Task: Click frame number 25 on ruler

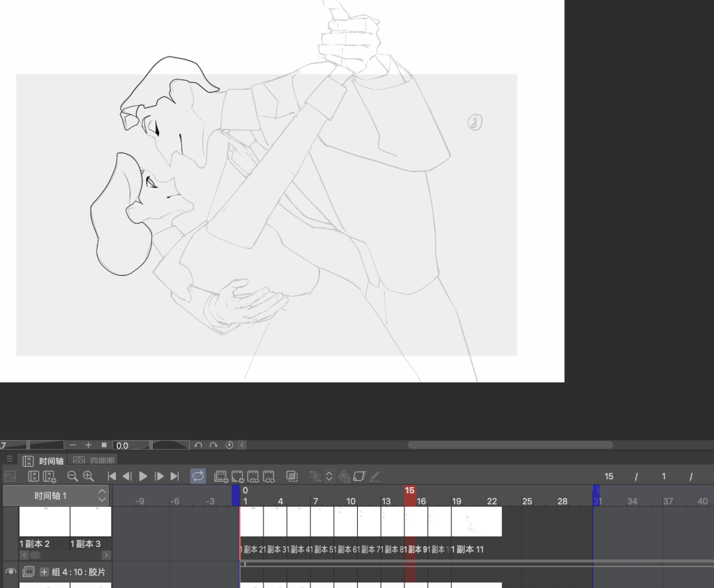Action: 527,501
